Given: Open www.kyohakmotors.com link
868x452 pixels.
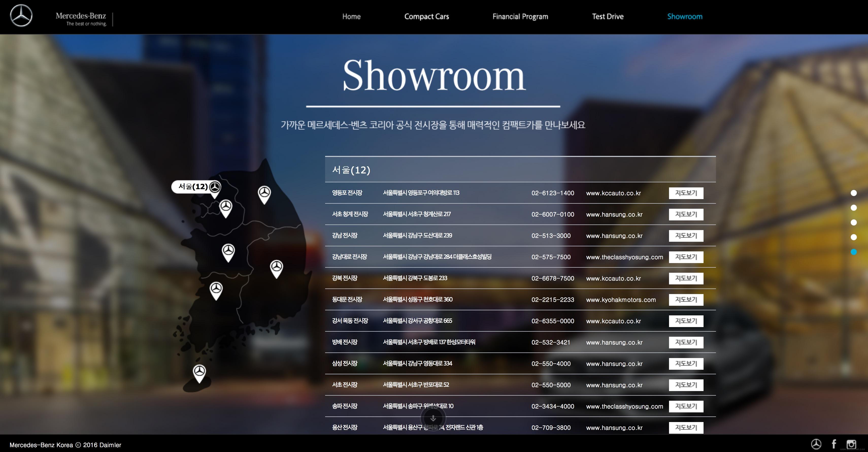Looking at the screenshot, I should click(x=621, y=300).
